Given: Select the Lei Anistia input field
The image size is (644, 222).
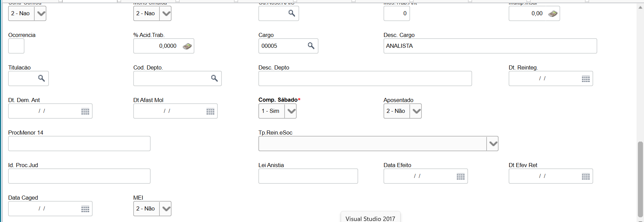Looking at the screenshot, I should [x=308, y=176].
